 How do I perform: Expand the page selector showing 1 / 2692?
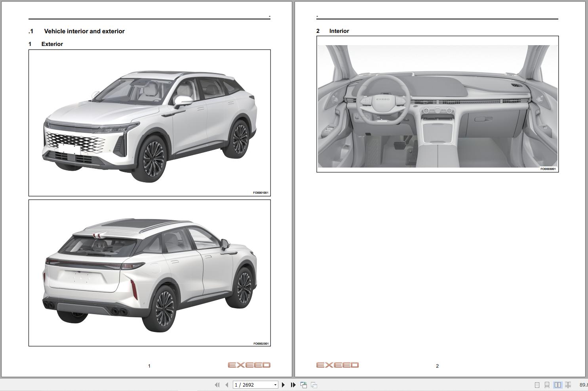pos(275,385)
